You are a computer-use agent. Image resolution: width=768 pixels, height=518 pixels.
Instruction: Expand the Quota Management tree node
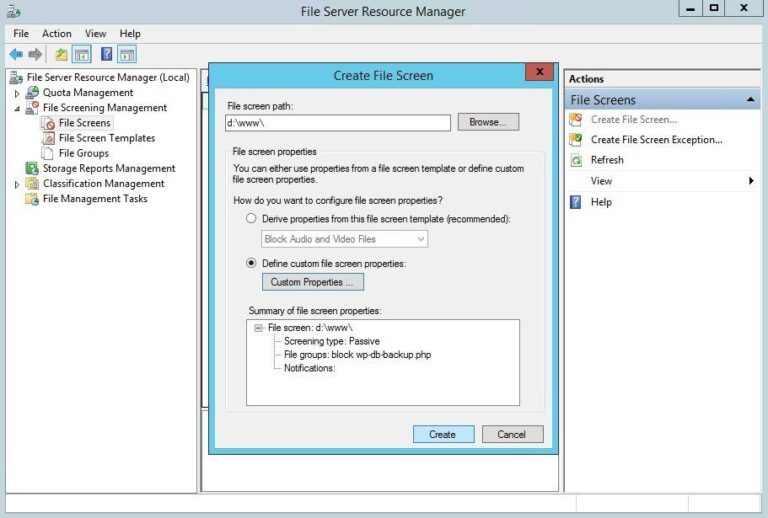coord(17,93)
